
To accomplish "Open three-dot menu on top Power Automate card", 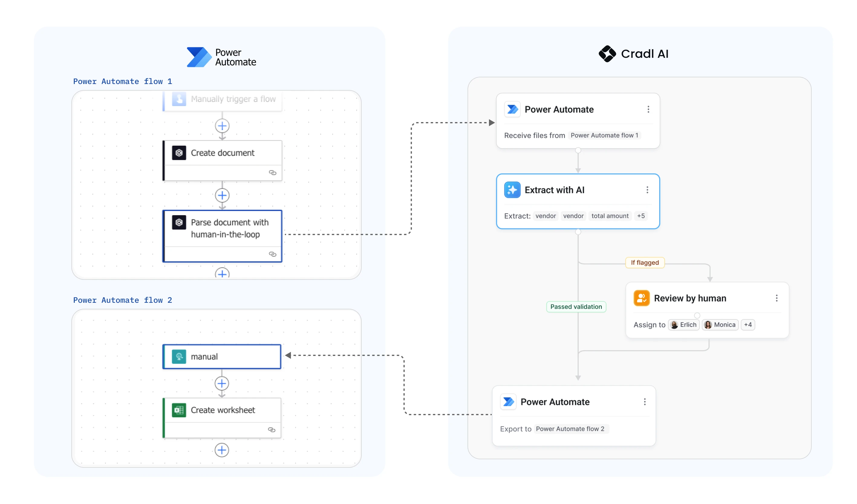I will coord(648,109).
